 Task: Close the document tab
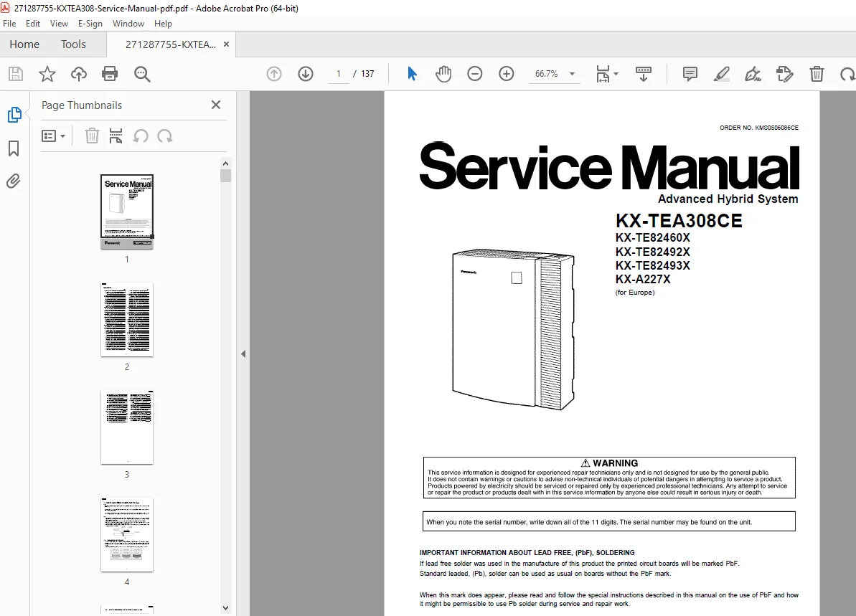[x=227, y=44]
